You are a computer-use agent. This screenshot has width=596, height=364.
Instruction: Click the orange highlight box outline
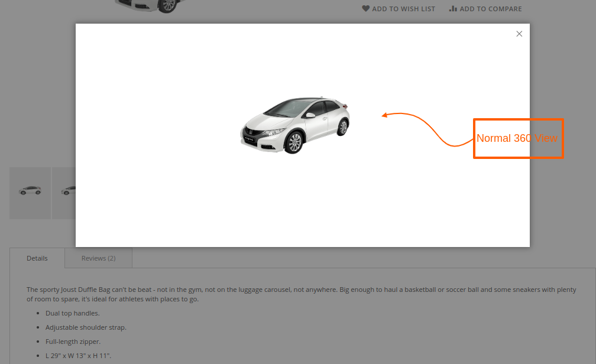point(518,121)
